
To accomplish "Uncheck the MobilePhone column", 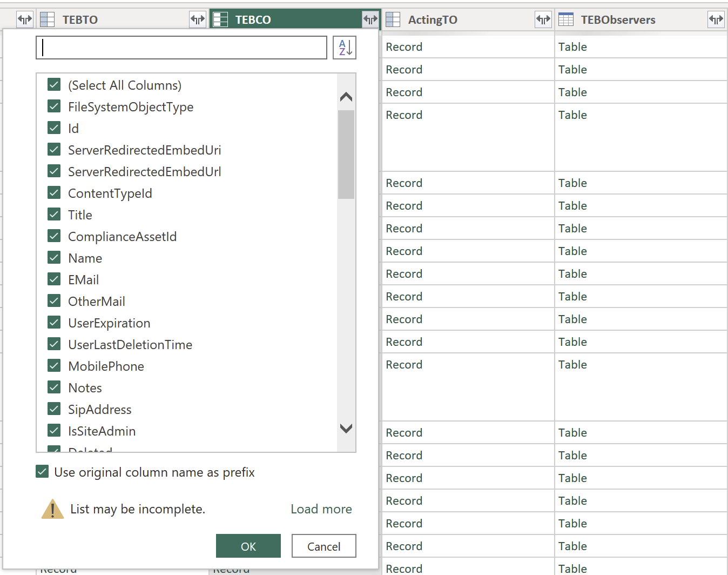I will [54, 366].
